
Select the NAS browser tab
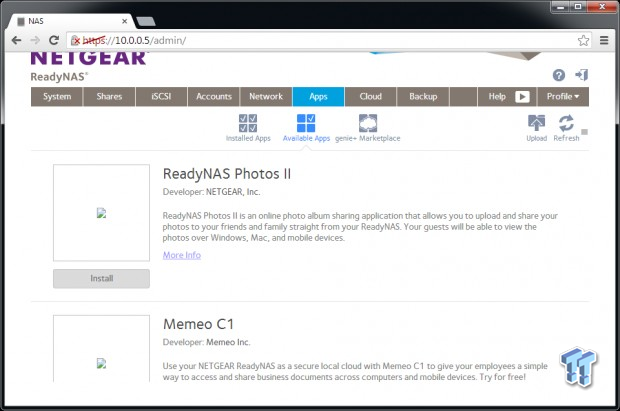tap(71, 21)
